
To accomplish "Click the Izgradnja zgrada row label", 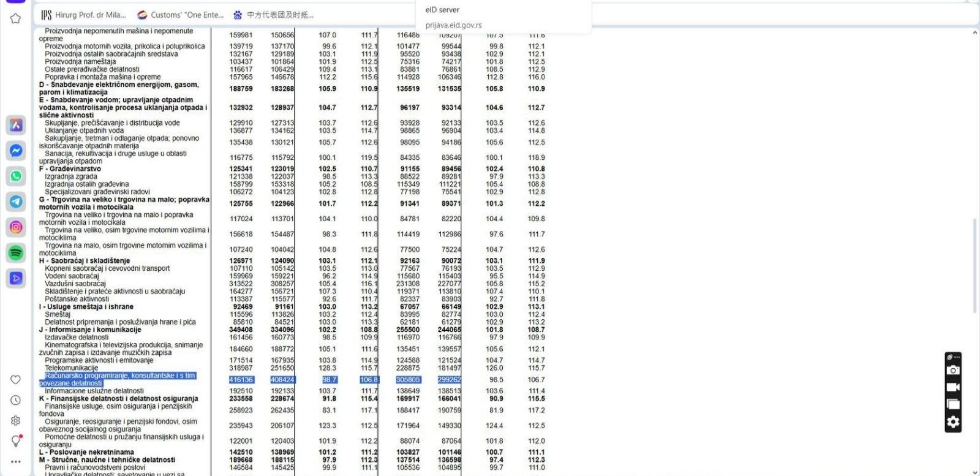I will coord(71,176).
